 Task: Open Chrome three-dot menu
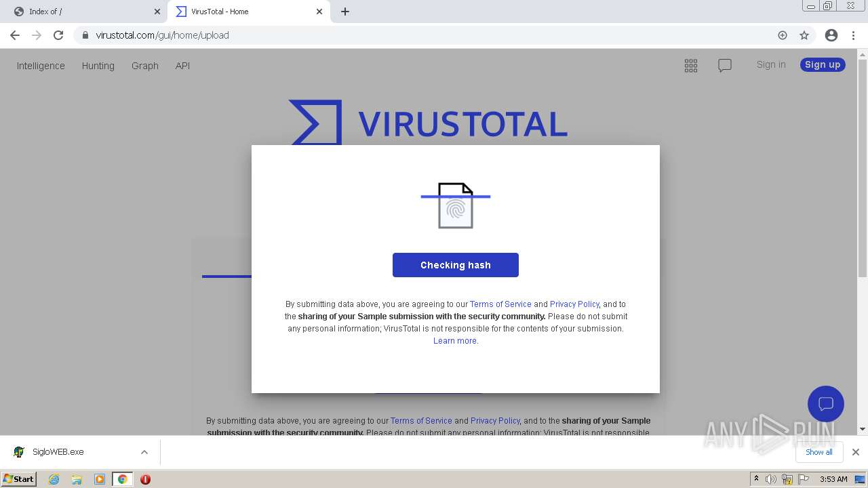854,35
